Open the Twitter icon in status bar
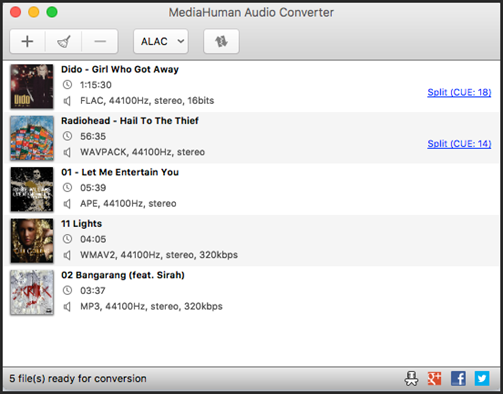 482,378
